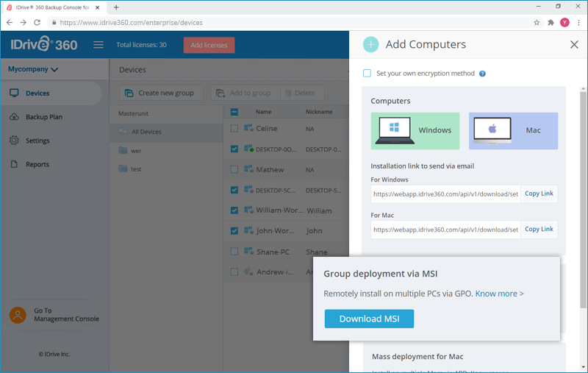Expand the Mycompany dropdown

click(33, 69)
